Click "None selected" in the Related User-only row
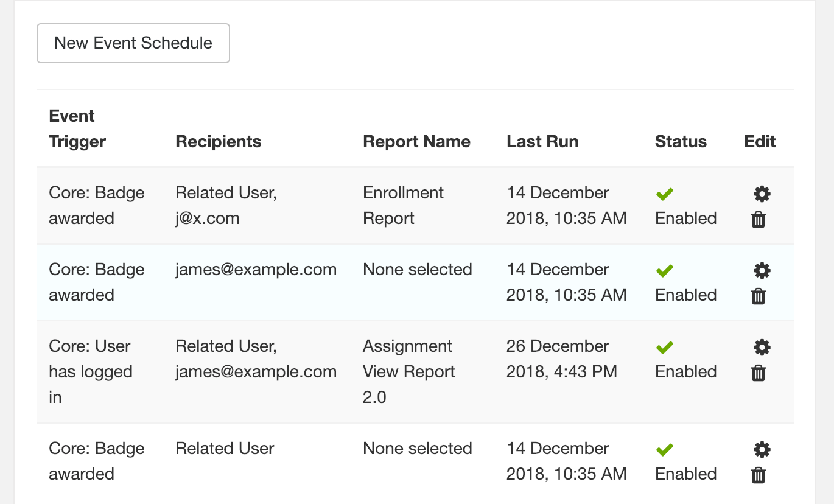Viewport: 834px width, 504px height. (x=418, y=449)
